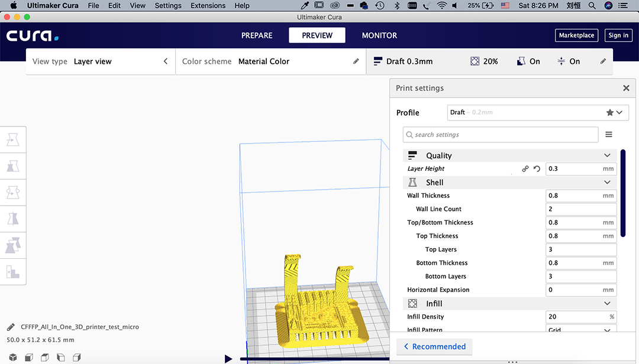Viewport: 639px width, 364px height.
Task: Click the Draft 0.3mm profile summary
Action: point(403,61)
